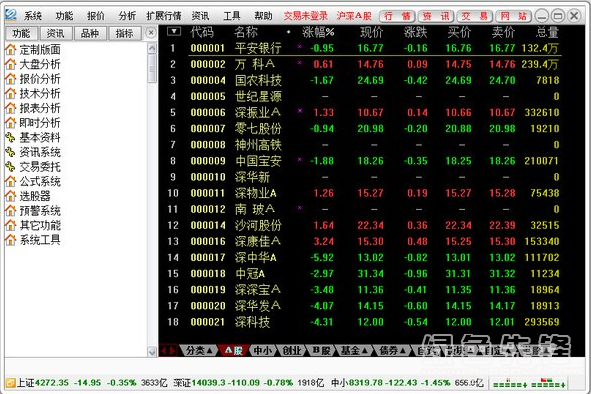Click the 交易 button in top bar
The width and height of the screenshot is (591, 394).
coord(475,16)
